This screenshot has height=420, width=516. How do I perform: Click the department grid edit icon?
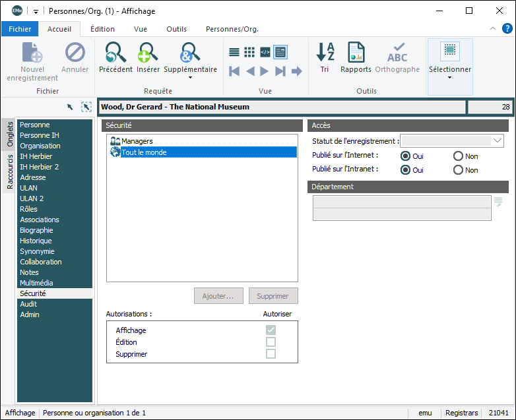(498, 202)
